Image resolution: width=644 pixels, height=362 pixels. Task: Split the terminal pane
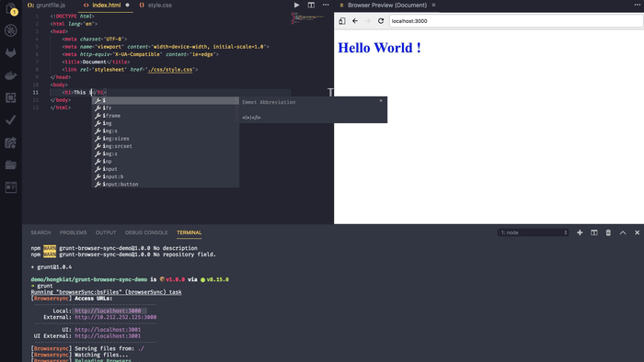click(594, 232)
